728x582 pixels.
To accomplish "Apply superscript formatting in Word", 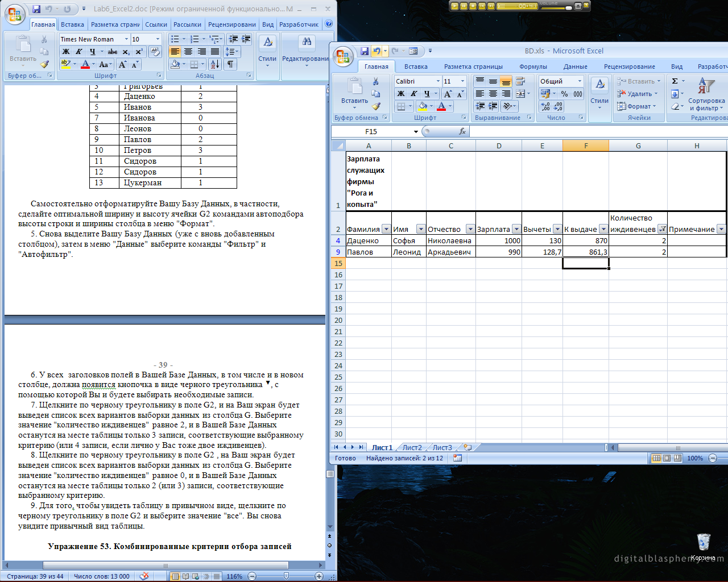I will click(139, 52).
